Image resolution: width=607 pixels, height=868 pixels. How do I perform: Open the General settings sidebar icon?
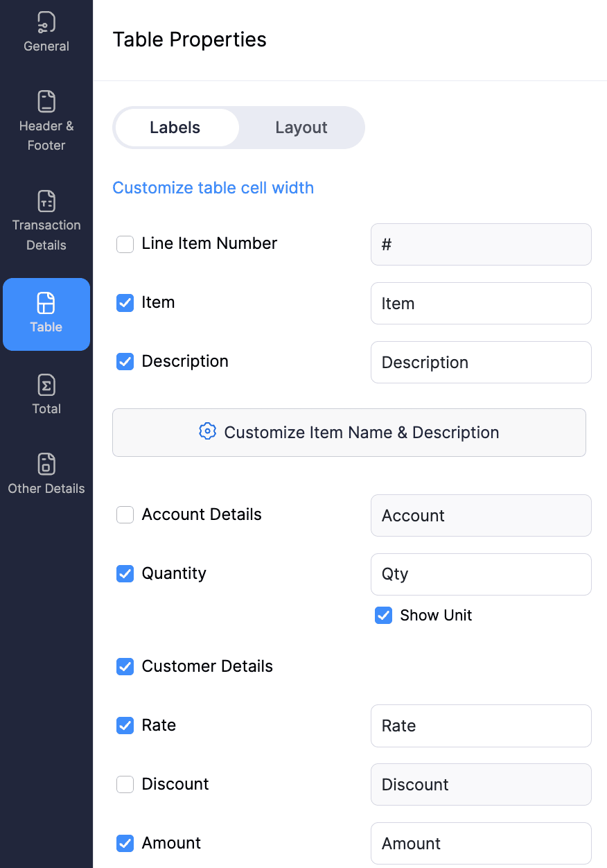pos(46,23)
